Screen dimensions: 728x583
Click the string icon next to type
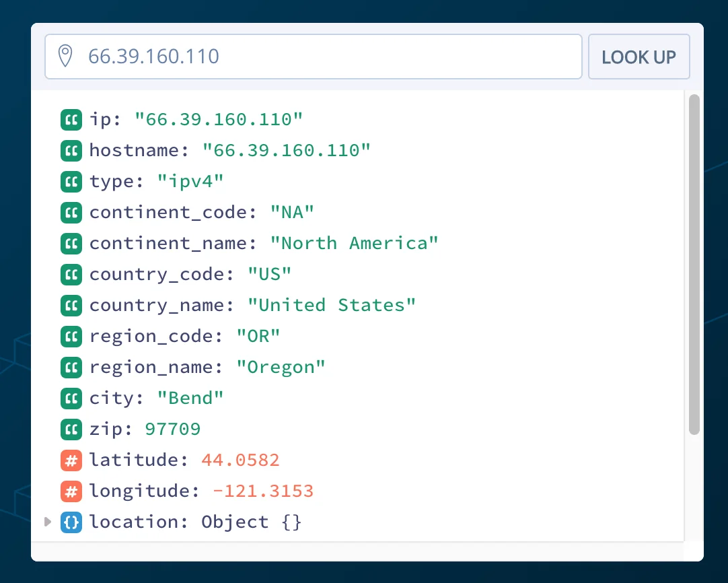(x=71, y=182)
